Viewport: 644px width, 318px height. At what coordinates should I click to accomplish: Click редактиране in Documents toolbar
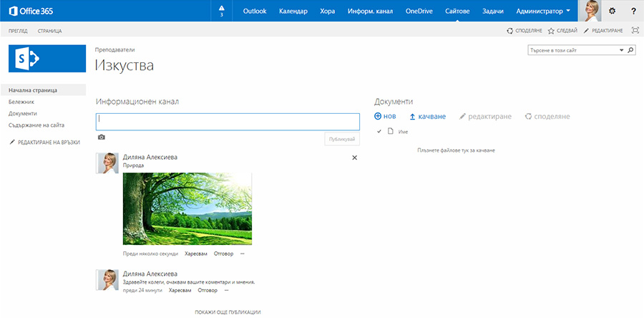pyautogui.click(x=485, y=117)
